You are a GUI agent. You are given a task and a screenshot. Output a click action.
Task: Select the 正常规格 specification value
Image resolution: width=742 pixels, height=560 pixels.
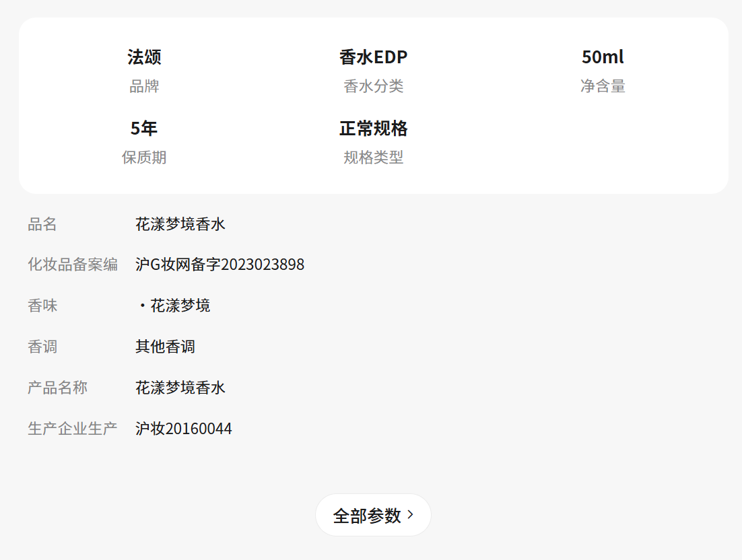373,128
